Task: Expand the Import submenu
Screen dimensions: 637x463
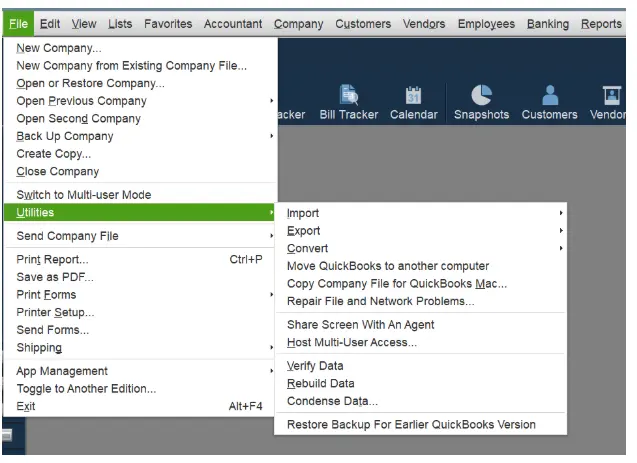Action: [x=421, y=213]
